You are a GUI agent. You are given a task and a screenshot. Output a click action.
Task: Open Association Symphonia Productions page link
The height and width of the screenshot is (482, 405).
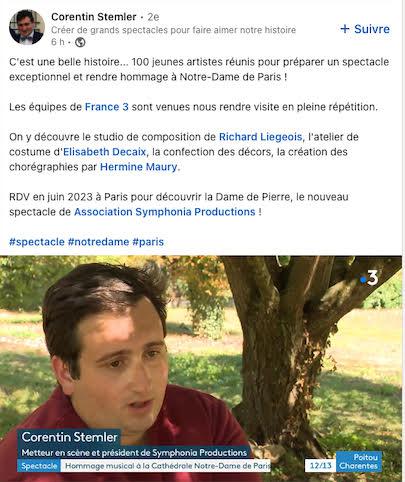[x=165, y=212]
